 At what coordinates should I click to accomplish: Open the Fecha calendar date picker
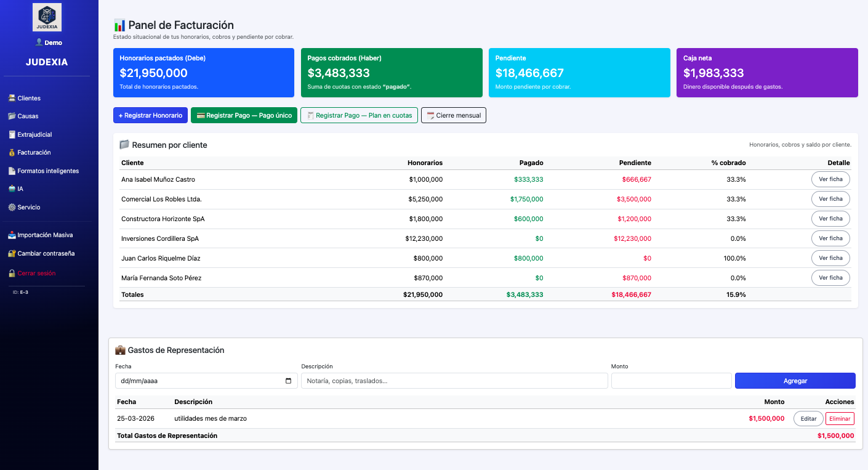(289, 381)
